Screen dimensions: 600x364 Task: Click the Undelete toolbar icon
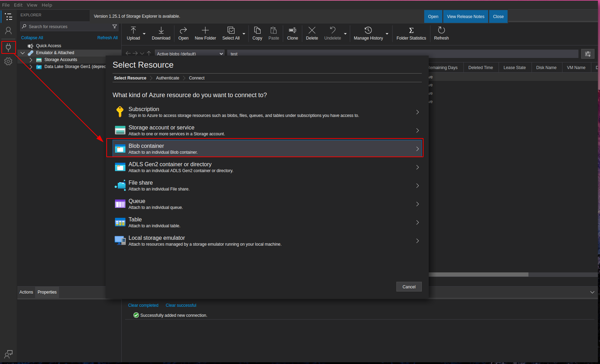tap(333, 34)
